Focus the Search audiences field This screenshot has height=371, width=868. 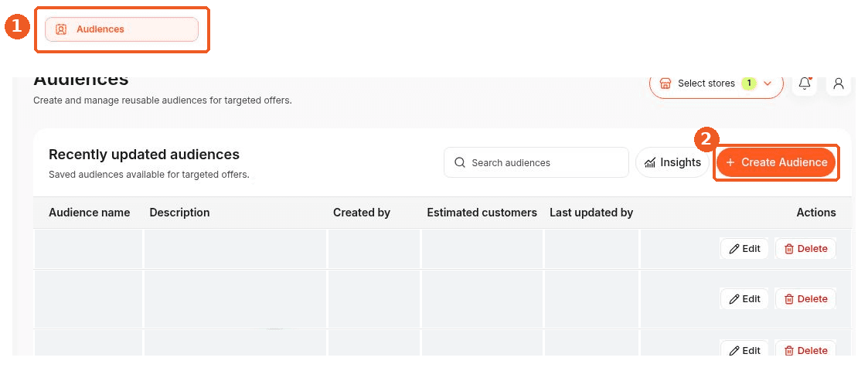[x=536, y=163]
